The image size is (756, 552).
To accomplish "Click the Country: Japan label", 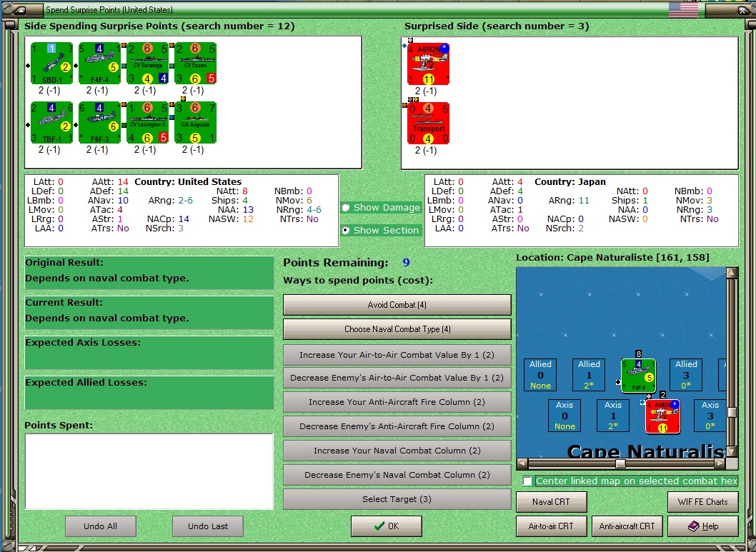I will 570,181.
